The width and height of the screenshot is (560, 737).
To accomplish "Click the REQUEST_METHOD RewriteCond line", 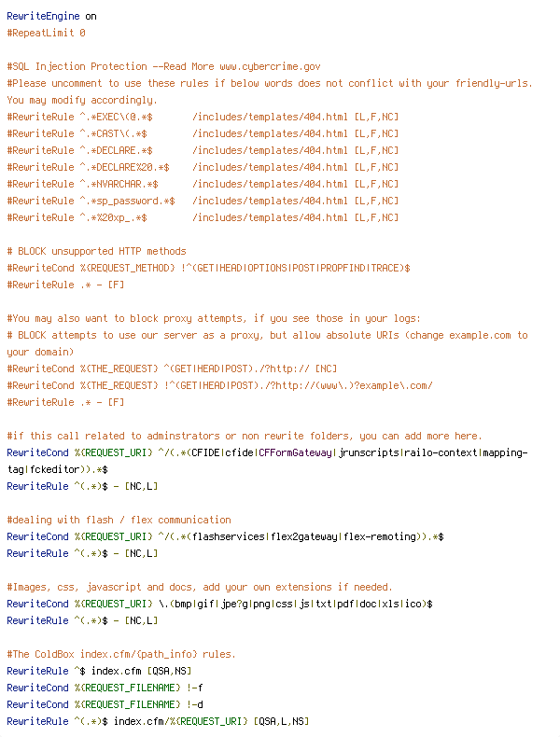I will coord(208,268).
